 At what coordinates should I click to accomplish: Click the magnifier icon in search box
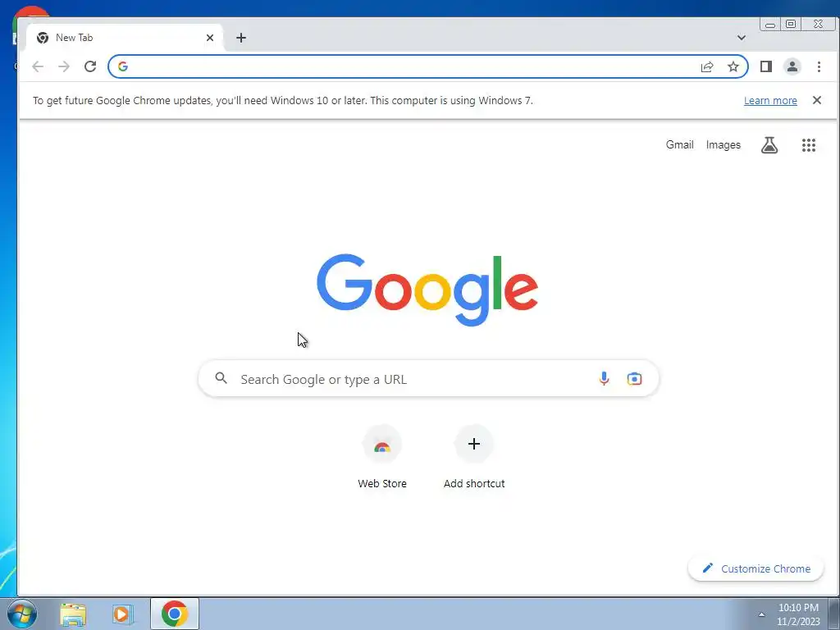point(221,379)
